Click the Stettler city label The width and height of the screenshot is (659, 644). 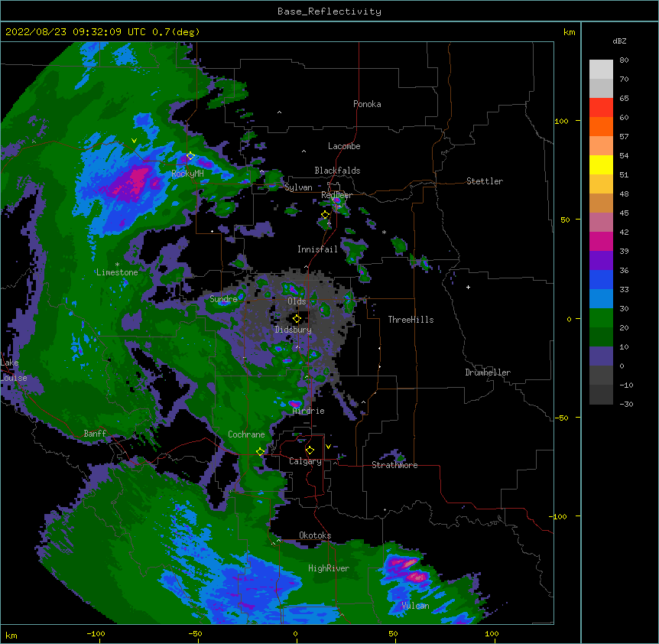pos(484,181)
